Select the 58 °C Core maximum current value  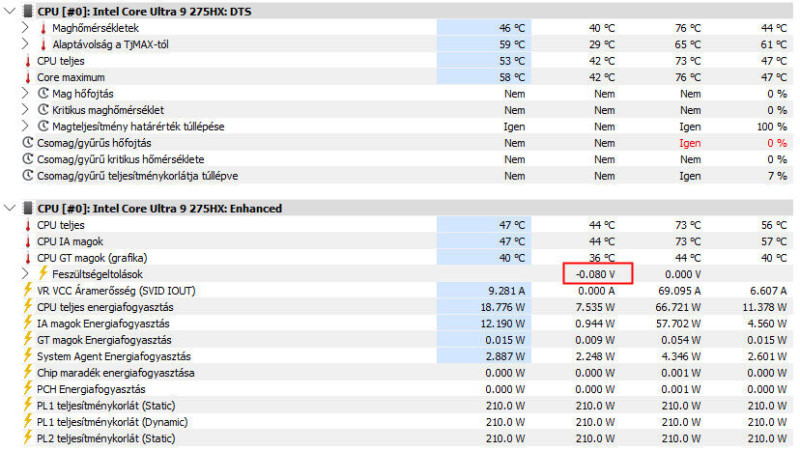(x=512, y=78)
